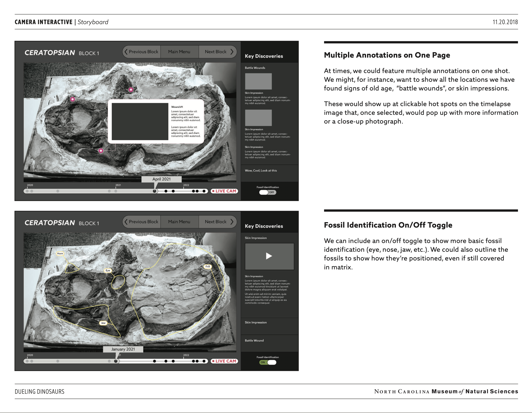Click 'Multiple Annotations on One Page' heading

[x=387, y=55]
